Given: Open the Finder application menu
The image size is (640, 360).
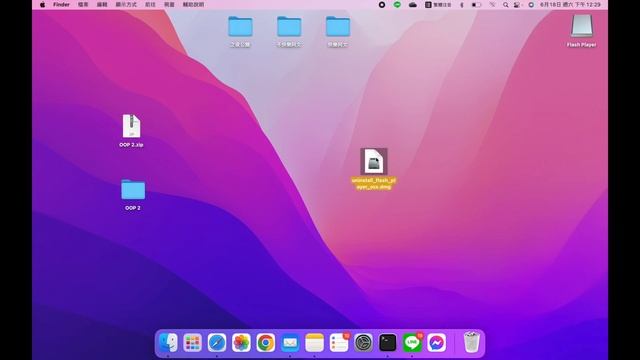Looking at the screenshot, I should (x=61, y=4).
